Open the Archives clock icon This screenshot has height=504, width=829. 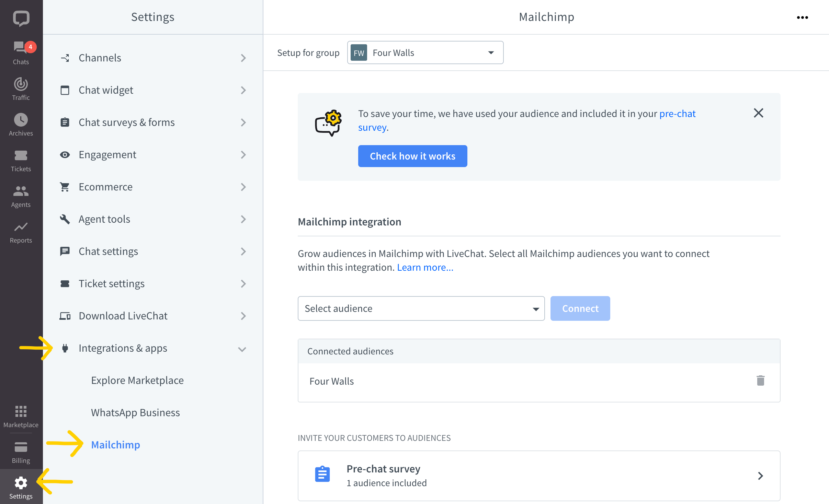21,120
